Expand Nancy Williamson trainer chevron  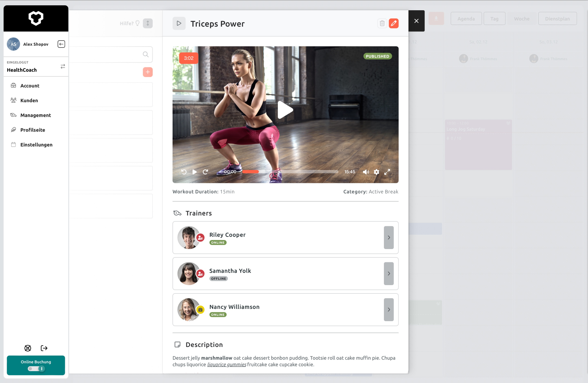click(389, 310)
